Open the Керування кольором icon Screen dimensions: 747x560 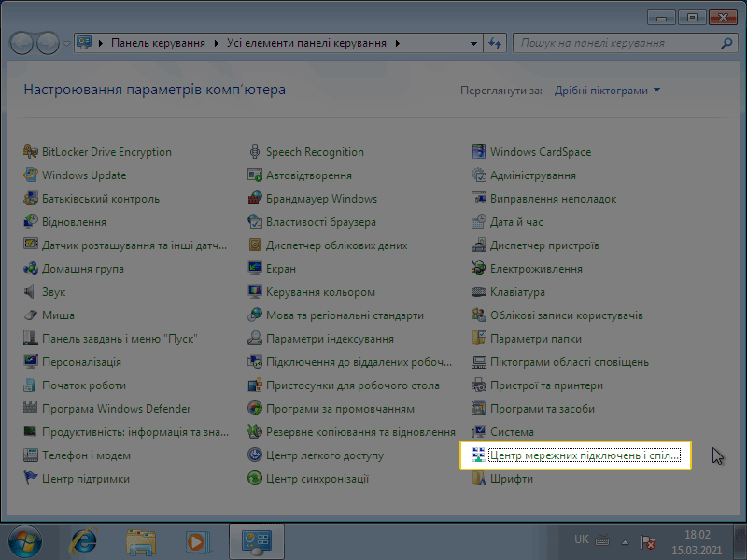pyautogui.click(x=255, y=291)
